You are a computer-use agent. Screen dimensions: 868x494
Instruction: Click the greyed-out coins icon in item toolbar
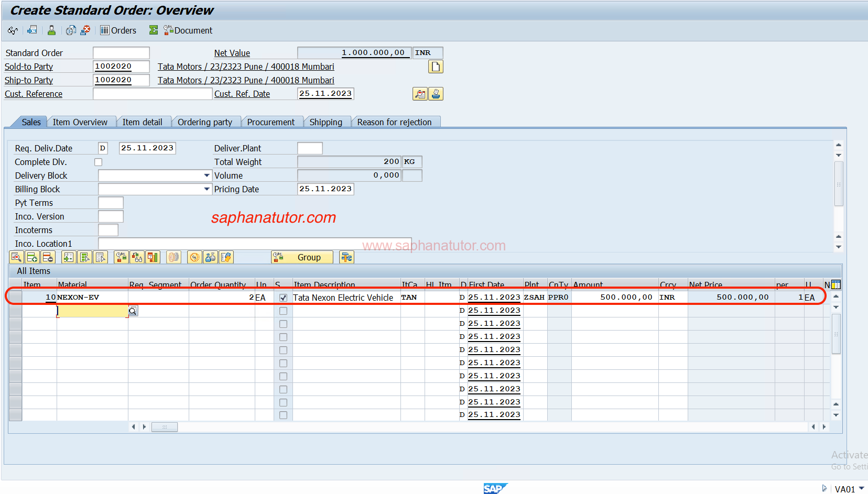point(173,257)
